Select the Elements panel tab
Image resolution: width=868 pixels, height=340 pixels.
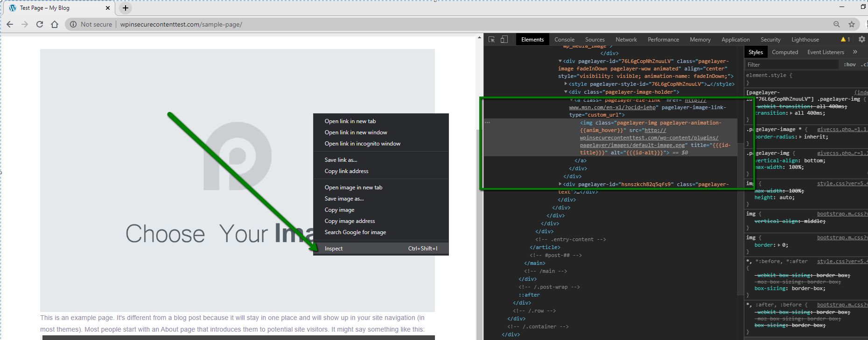pos(532,40)
